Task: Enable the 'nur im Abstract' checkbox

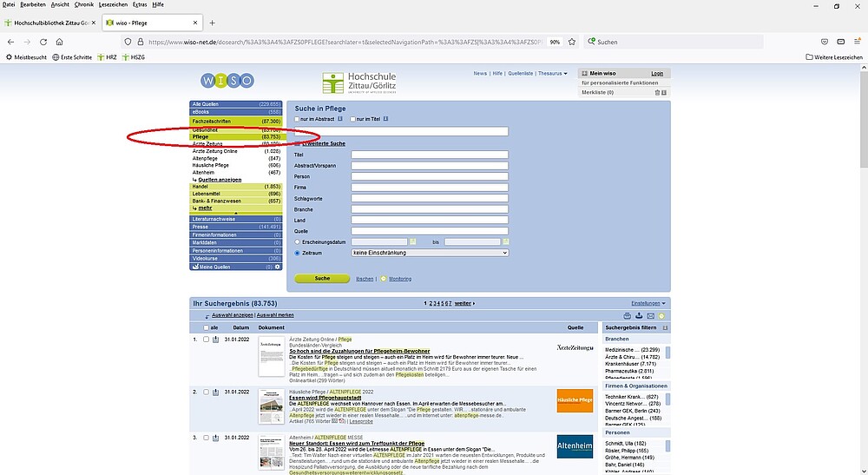Action: pyautogui.click(x=298, y=119)
